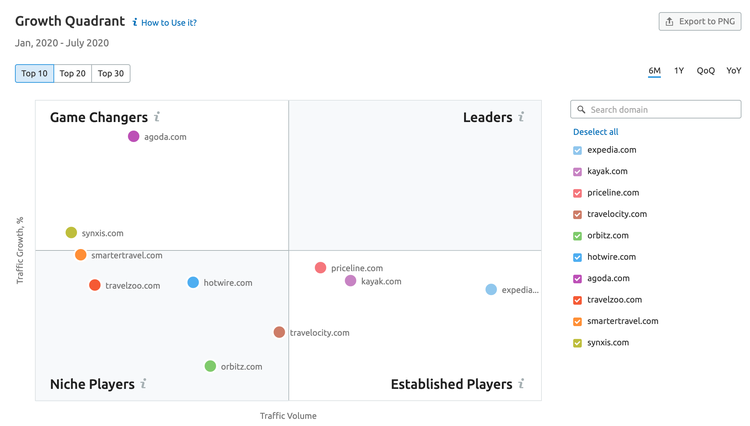Viewport: 750px width, 426px height.
Task: Focus the Search domain input field
Action: point(656,109)
